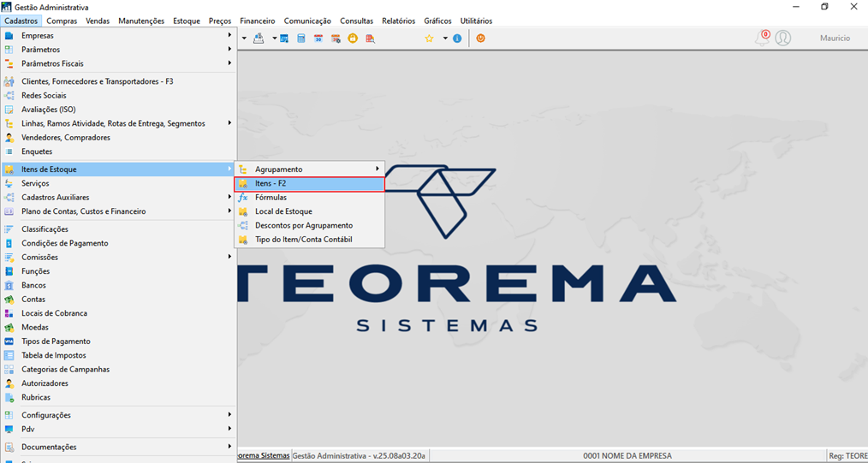Click the Teorema Sistemas status bar link
This screenshot has width=868, height=463.
[263, 456]
